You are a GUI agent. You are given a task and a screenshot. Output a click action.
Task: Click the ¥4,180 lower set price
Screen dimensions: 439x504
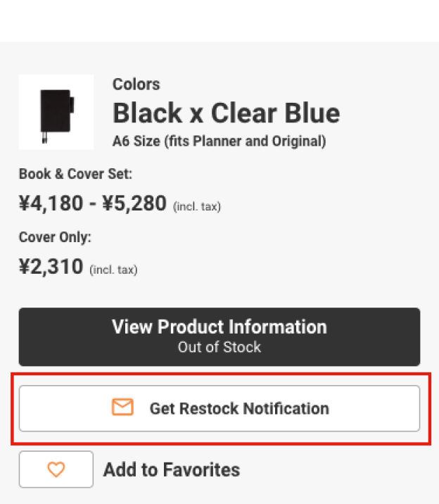pos(51,204)
